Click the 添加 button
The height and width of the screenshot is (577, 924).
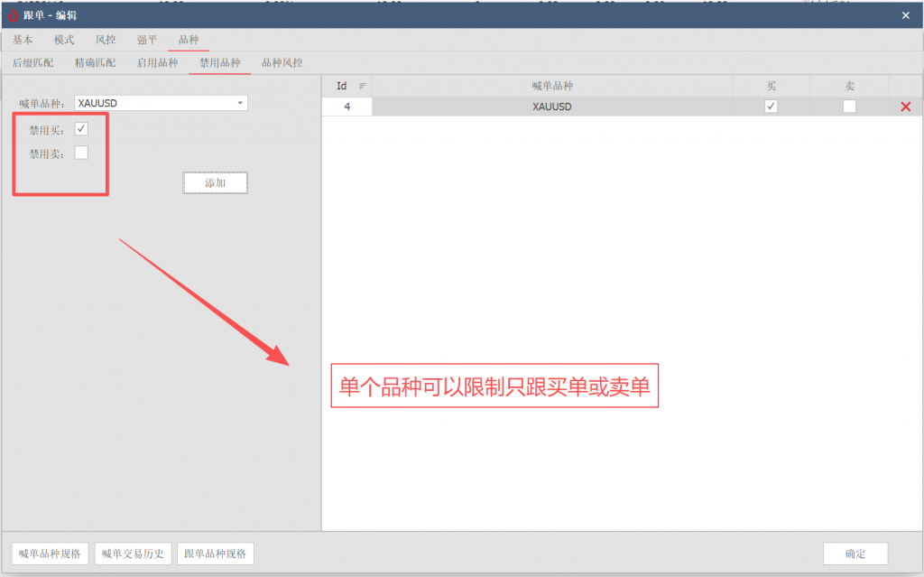click(x=215, y=182)
